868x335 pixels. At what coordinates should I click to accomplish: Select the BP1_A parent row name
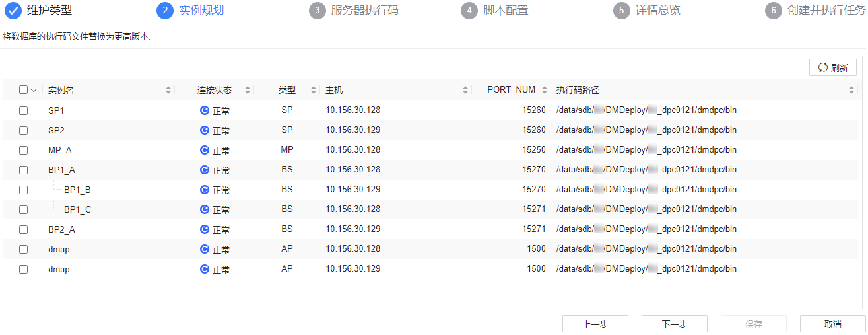pos(61,170)
